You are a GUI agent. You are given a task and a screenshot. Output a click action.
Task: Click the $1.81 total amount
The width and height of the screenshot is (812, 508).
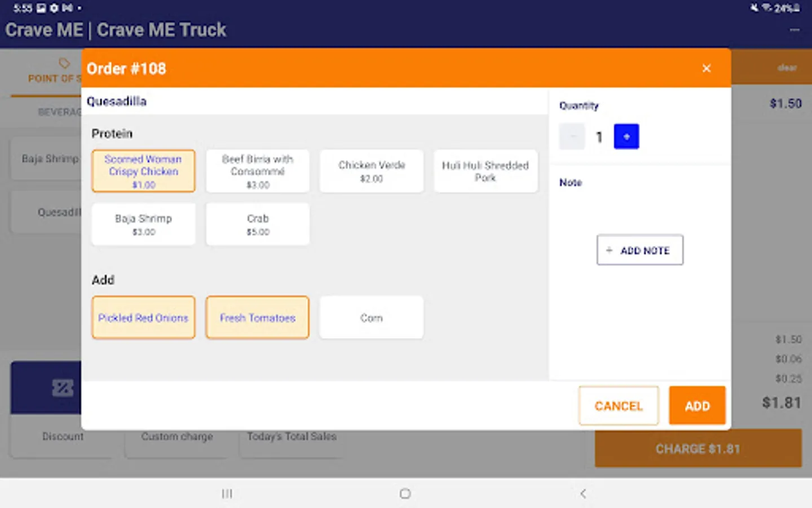pyautogui.click(x=782, y=402)
